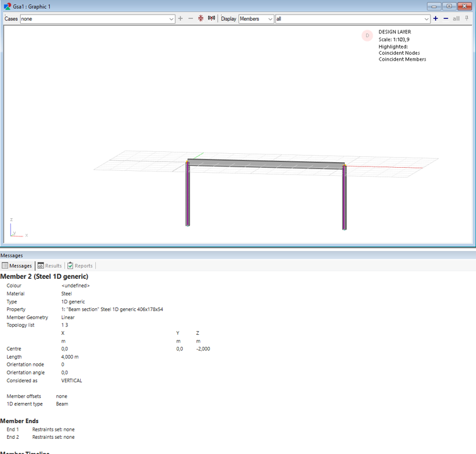Viewport: 476px width, 454px height.
Task: Open the Reports tab
Action: pyautogui.click(x=80, y=266)
